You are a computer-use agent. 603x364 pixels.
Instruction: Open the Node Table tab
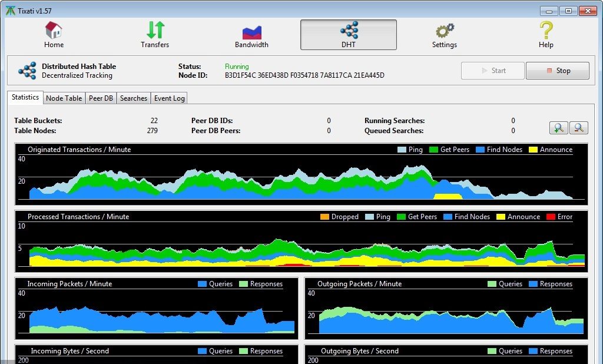pyautogui.click(x=64, y=98)
